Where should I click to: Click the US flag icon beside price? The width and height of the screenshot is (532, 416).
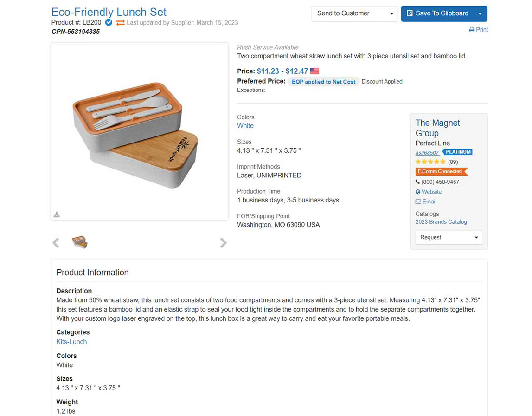tap(314, 71)
